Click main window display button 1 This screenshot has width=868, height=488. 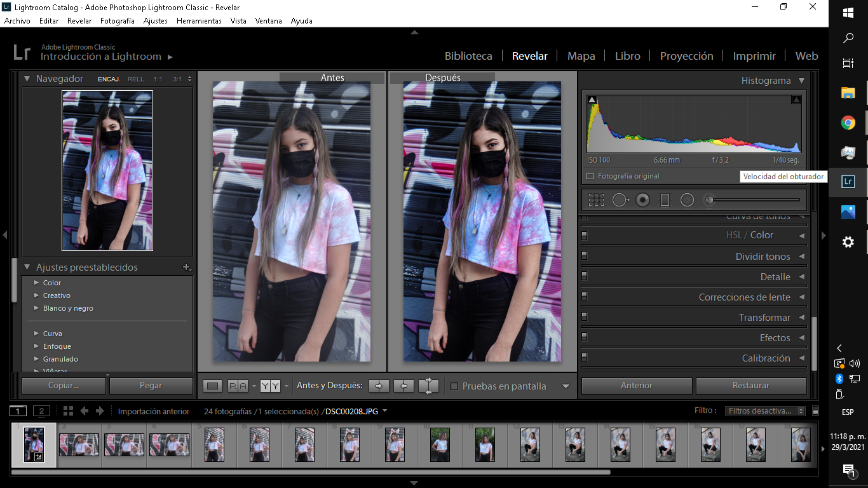click(18, 411)
